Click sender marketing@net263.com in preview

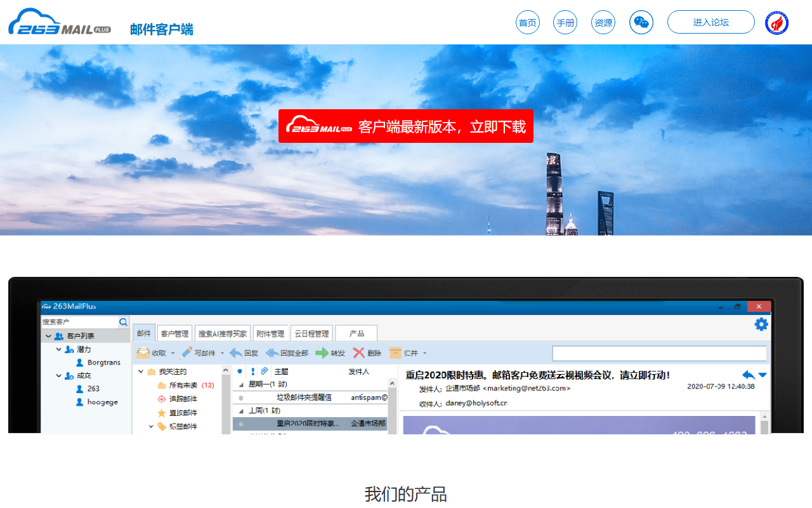click(x=527, y=388)
